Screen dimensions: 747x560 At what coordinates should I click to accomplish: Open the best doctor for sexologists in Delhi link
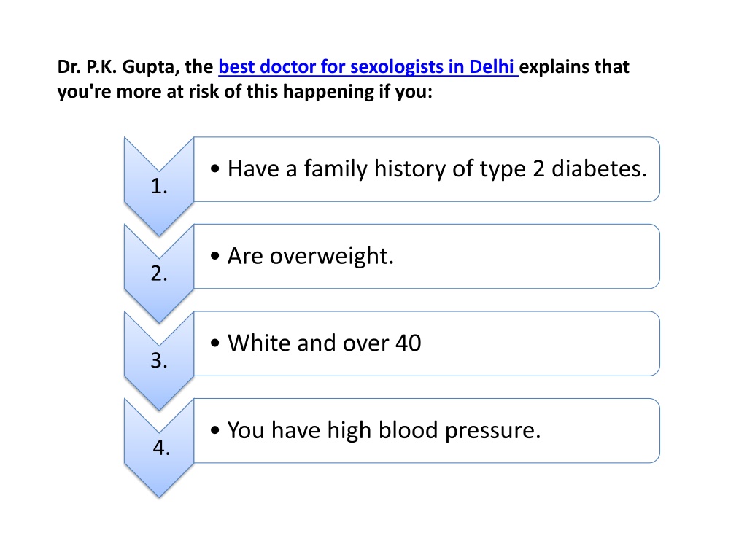[368, 66]
